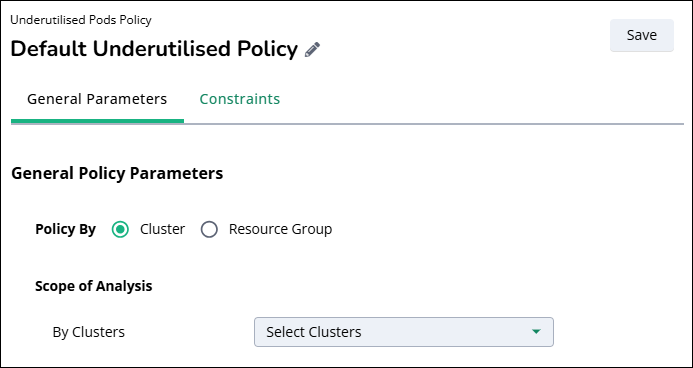Choose the Resource Group radio option

point(209,230)
